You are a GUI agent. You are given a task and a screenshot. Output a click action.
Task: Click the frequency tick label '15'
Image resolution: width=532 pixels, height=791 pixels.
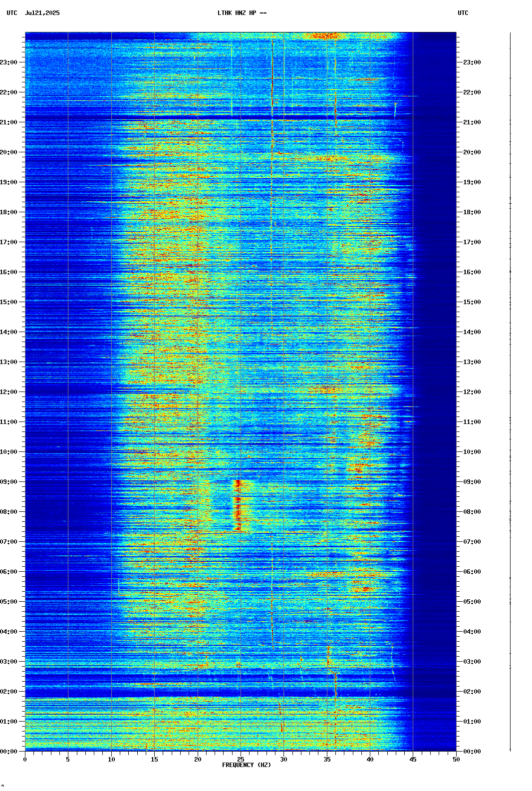(154, 760)
